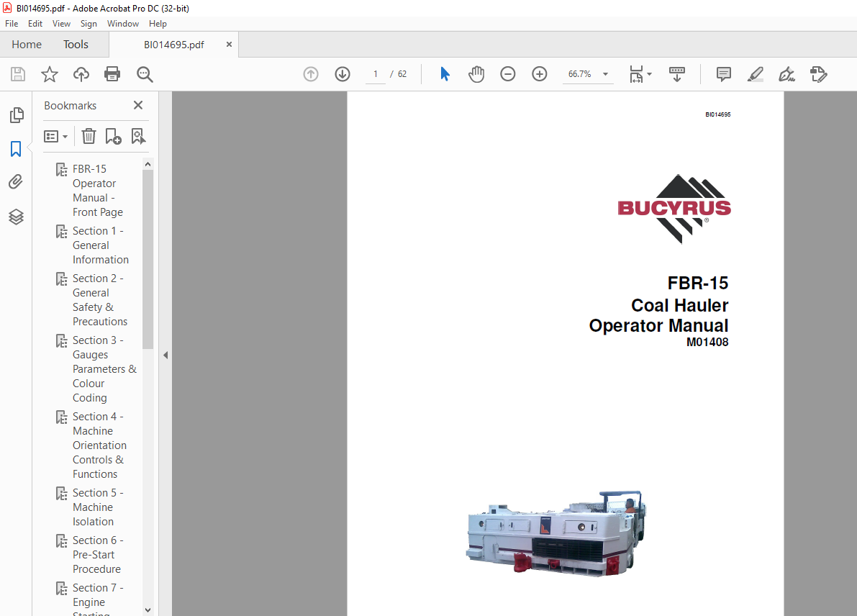
Task: Open the Sign menu
Action: (x=89, y=24)
